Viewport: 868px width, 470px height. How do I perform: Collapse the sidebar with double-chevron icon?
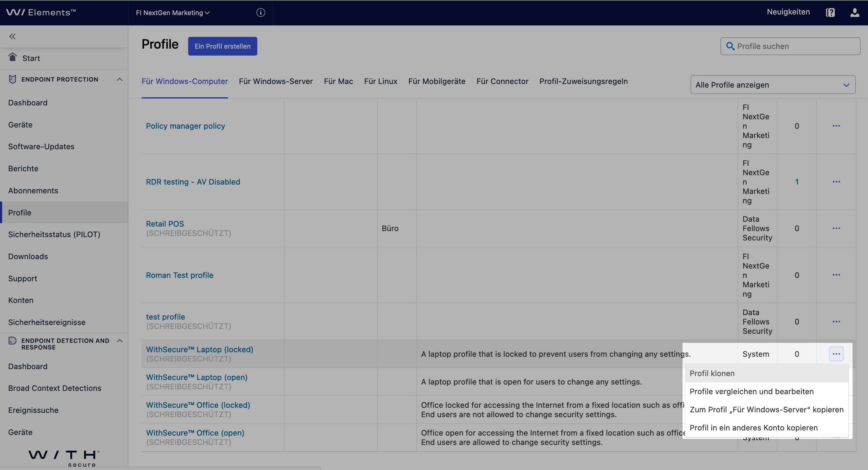coord(12,36)
